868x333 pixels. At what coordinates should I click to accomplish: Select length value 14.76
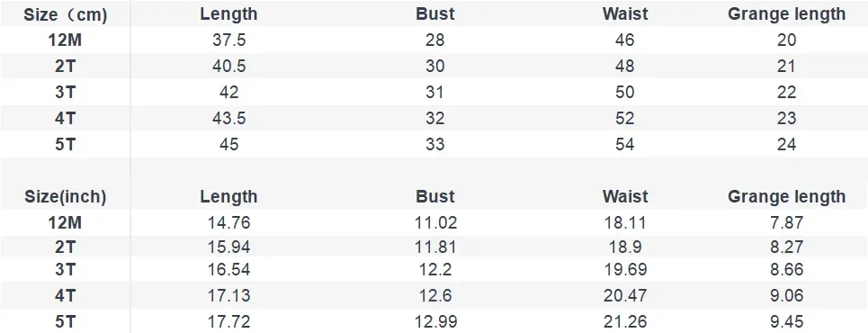coord(228,222)
